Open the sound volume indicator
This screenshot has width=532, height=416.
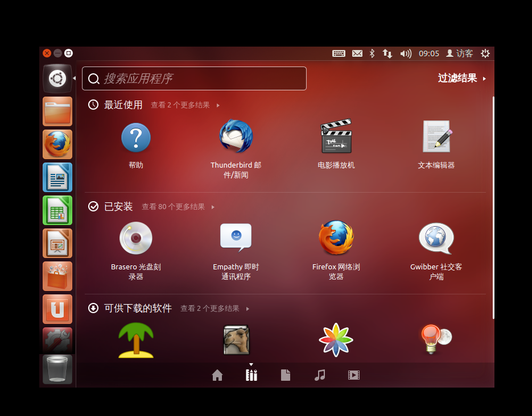tap(406, 53)
